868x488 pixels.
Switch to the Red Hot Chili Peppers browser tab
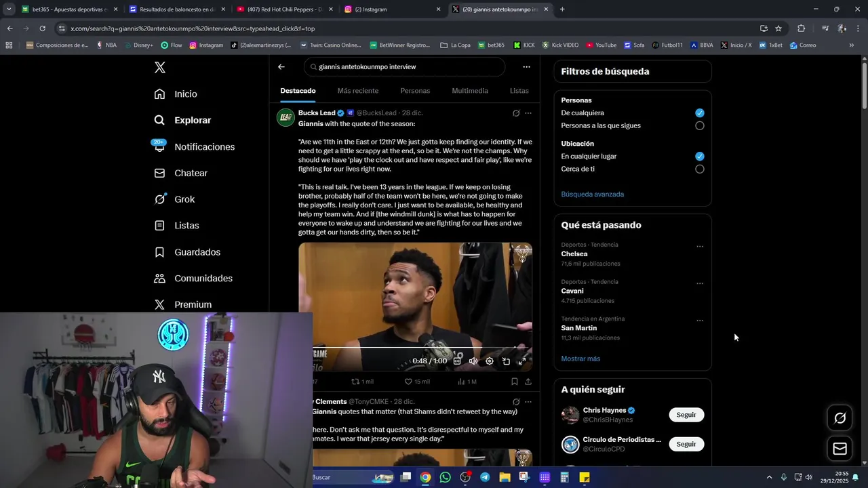(285, 9)
